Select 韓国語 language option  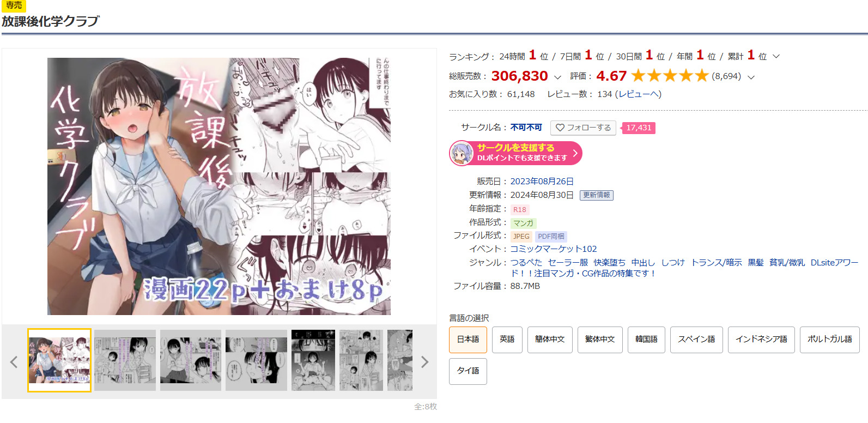(x=646, y=340)
